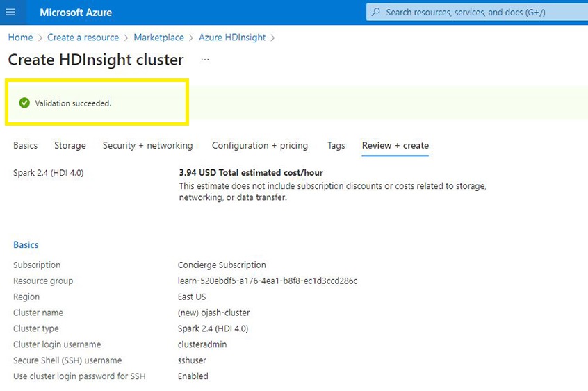Screen dimensions: 588x391
Task: Click the '(new) ojash-cluster' cluster name value
Action: pyautogui.click(x=214, y=313)
